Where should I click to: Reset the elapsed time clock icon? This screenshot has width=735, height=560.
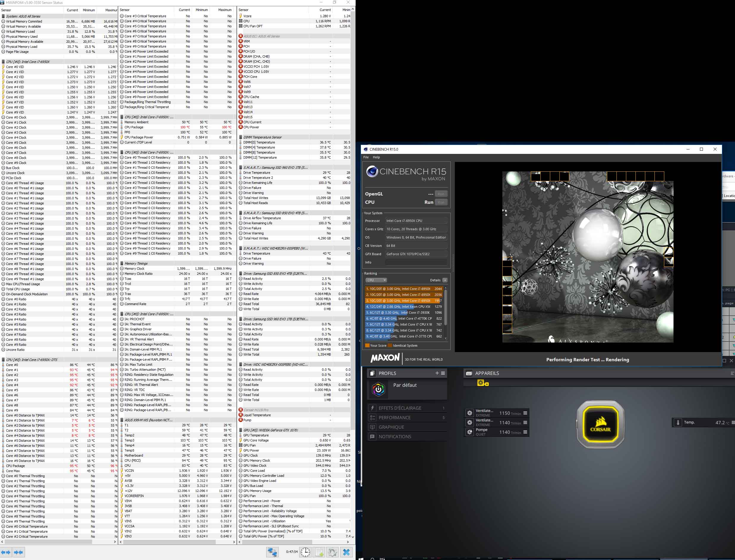[305, 552]
